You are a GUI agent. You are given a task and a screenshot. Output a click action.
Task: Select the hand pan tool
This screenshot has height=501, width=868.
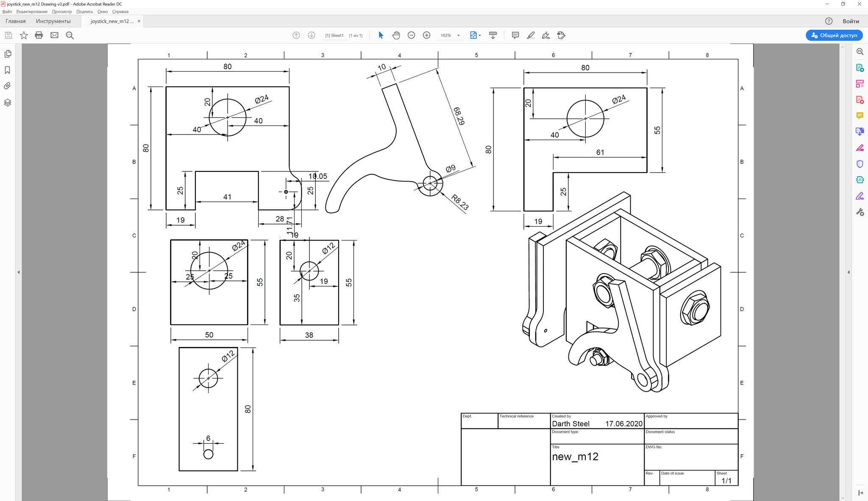396,35
